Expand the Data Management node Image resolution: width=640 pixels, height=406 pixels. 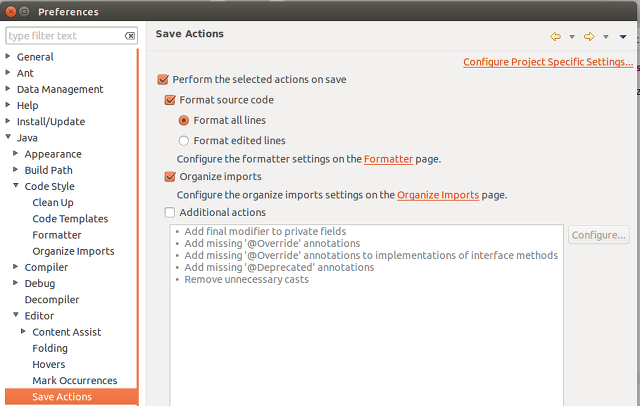8,89
